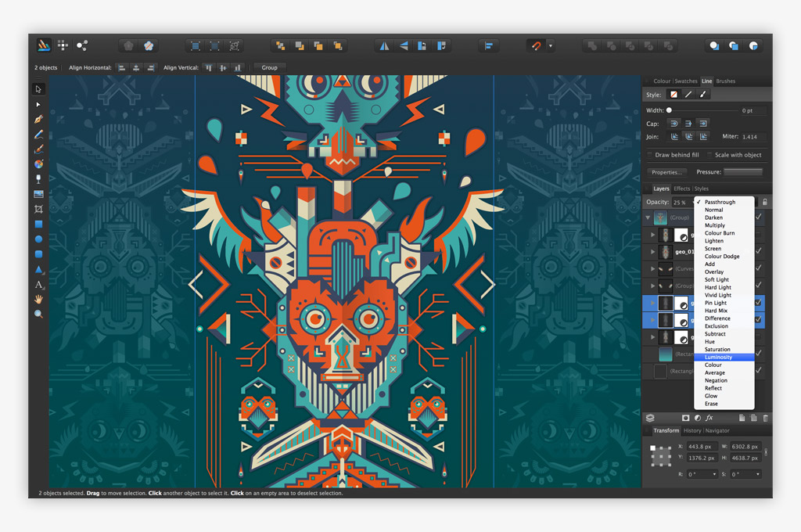Select the Place Image tool
This screenshot has width=801, height=532.
(38, 194)
